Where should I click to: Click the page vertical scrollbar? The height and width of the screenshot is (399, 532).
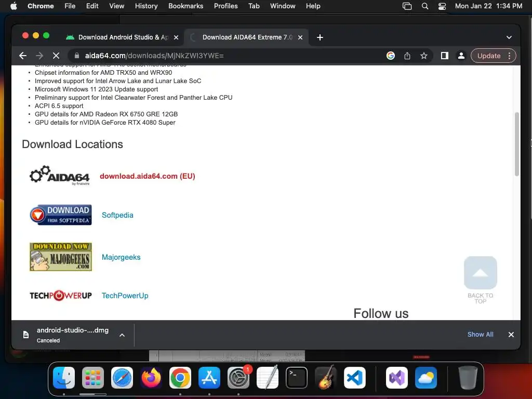(517, 144)
